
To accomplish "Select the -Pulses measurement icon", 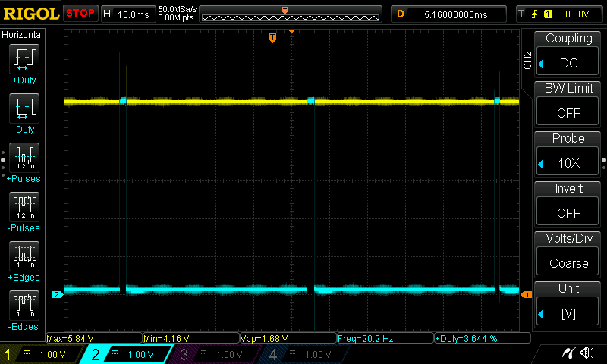I will click(x=24, y=207).
